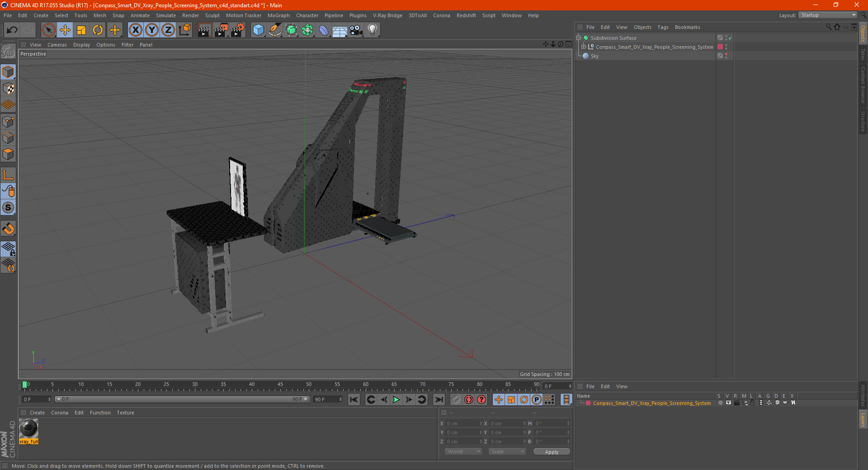Select the Scale tool in top toolbar
Viewport: 868px width, 470px height.
81,30
